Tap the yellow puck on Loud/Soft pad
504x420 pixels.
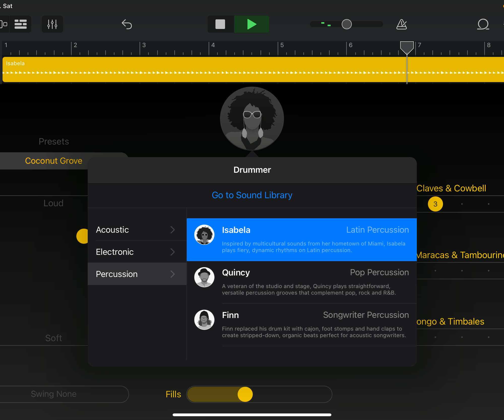point(83,236)
